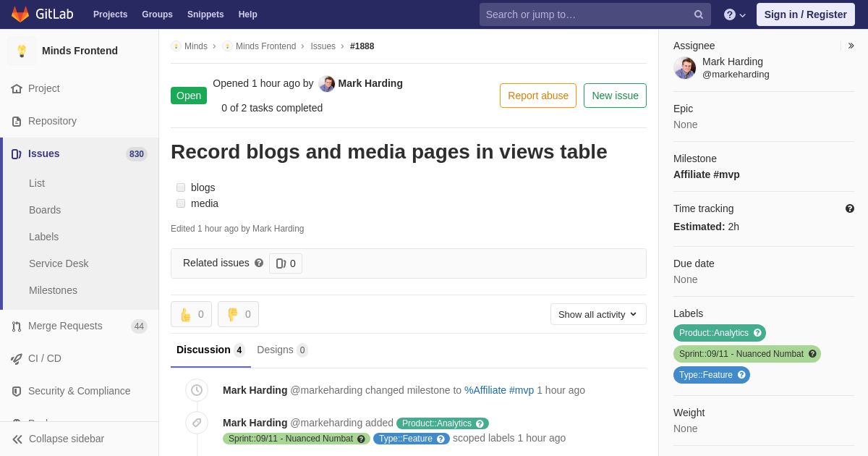Image resolution: width=868 pixels, height=456 pixels.
Task: Click the milestone change clock icon
Action: 197,390
